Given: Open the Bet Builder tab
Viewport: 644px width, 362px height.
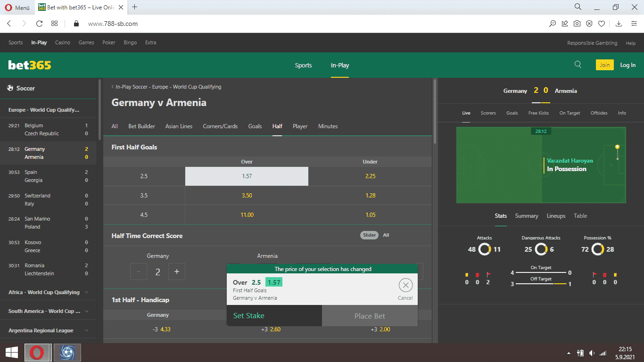Looking at the screenshot, I should 141,126.
